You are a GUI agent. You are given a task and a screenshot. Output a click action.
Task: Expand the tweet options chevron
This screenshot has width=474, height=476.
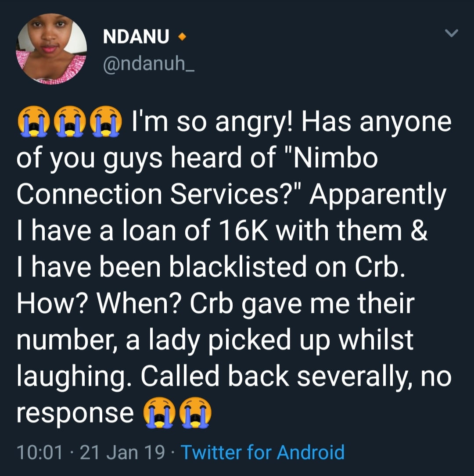451,33
